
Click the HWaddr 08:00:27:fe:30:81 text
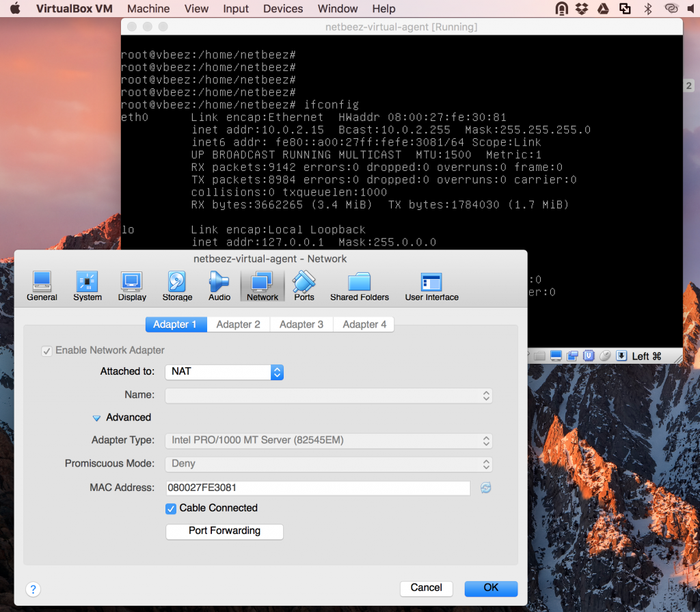422,117
